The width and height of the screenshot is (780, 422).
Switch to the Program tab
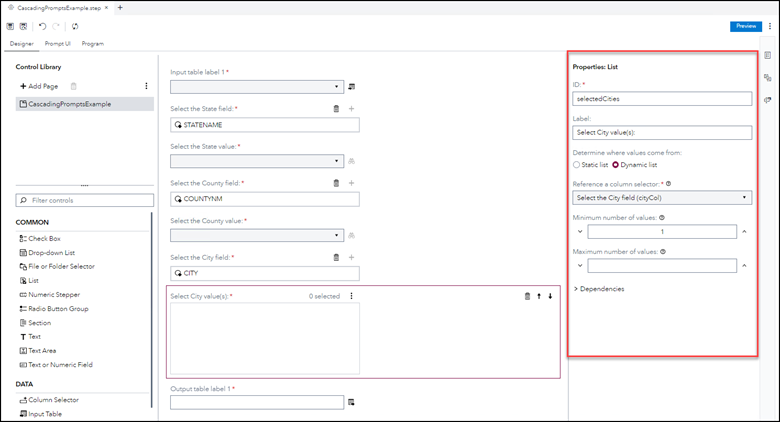click(93, 44)
